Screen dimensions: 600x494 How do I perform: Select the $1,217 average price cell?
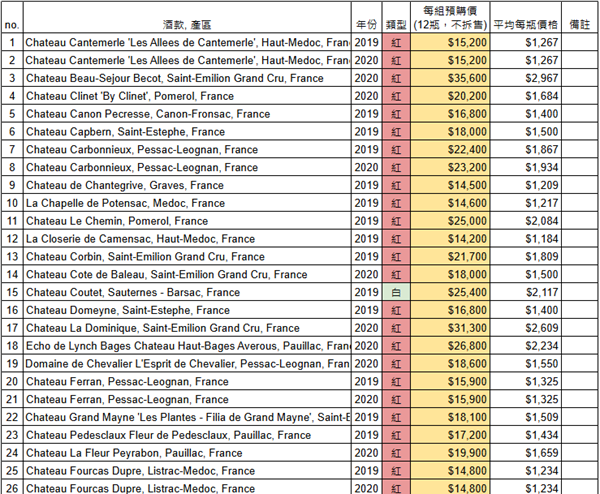coord(526,203)
